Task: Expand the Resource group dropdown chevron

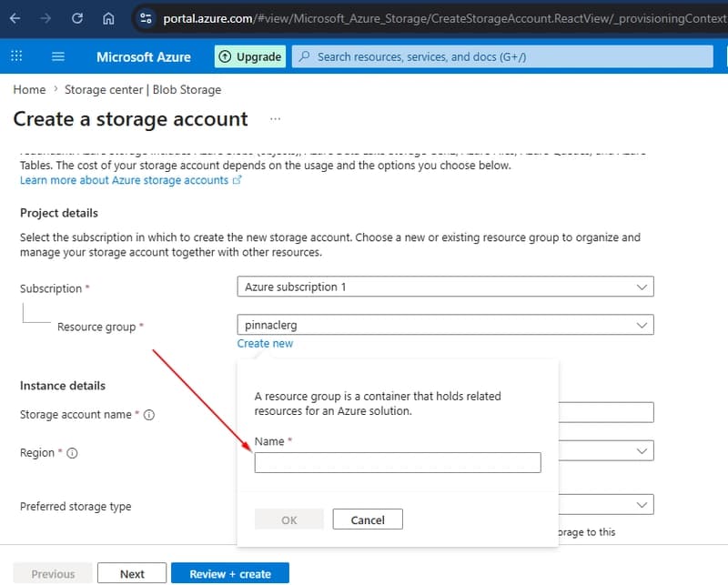Action: coord(642,325)
